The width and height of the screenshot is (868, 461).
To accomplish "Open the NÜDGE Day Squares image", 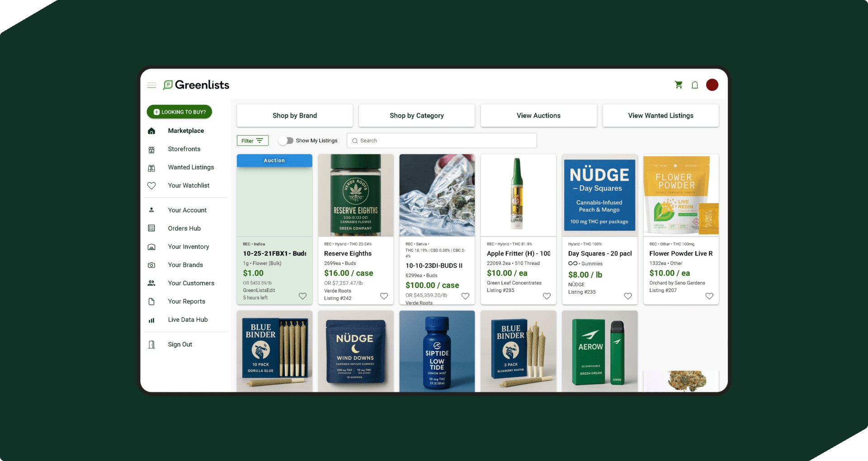I will tap(600, 195).
